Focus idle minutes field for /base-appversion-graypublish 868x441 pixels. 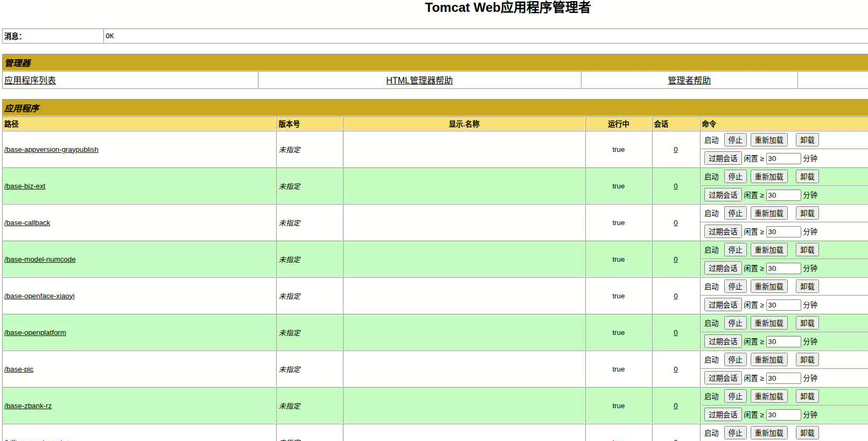783,158
